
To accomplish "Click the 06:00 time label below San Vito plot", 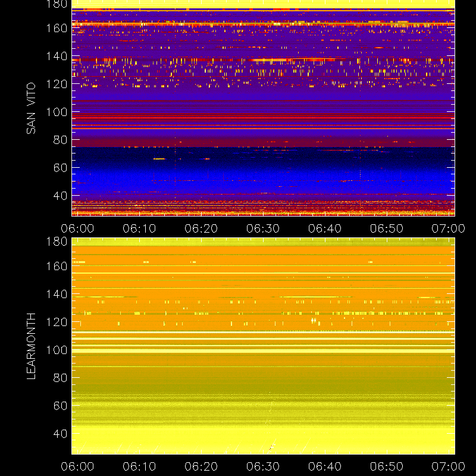I will pyautogui.click(x=77, y=228).
